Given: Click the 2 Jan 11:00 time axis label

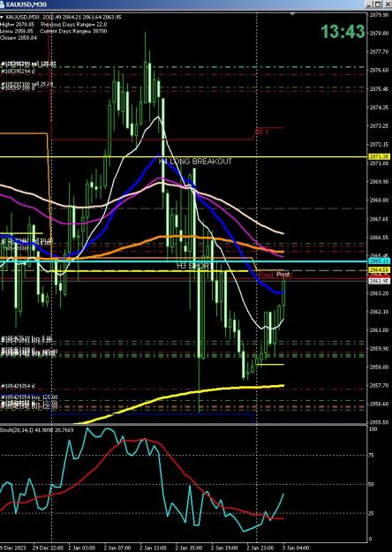Looking at the screenshot, I should [x=153, y=548].
